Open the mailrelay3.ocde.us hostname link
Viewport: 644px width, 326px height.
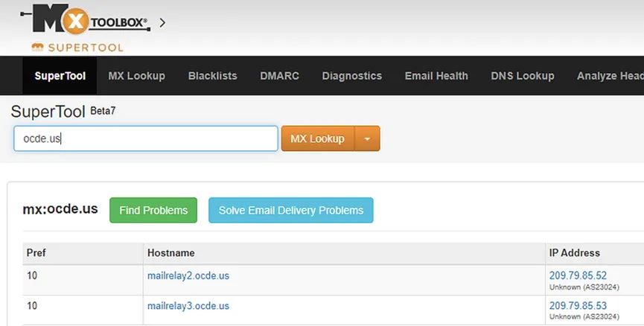(188, 306)
